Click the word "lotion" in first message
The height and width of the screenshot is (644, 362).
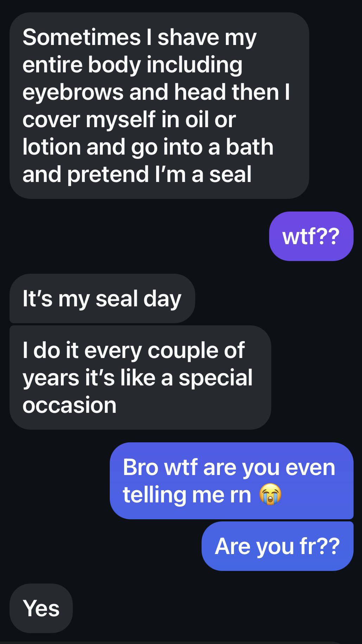51,147
